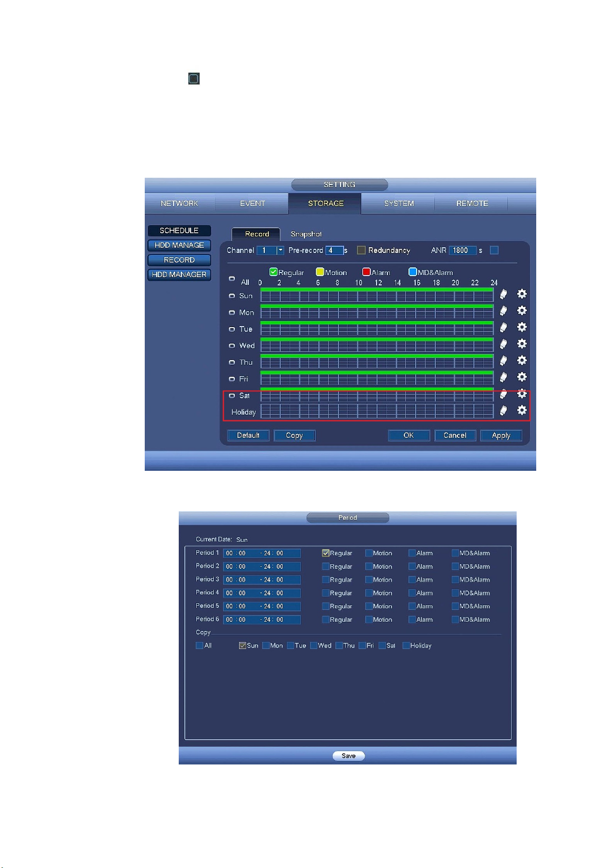Image resolution: width=614 pixels, height=868 pixels.
Task: Toggle the link icon beside Tue
Action: pos(232,329)
